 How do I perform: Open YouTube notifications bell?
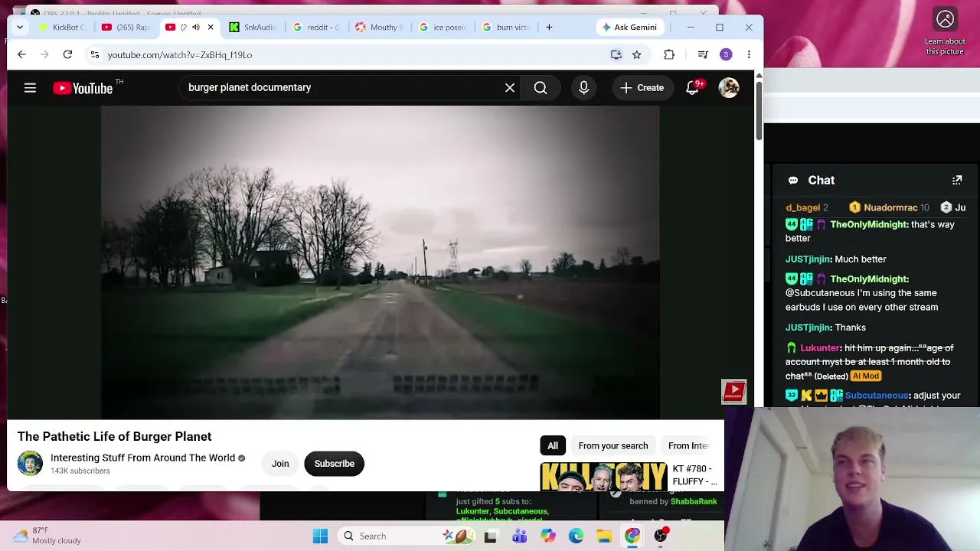click(692, 88)
